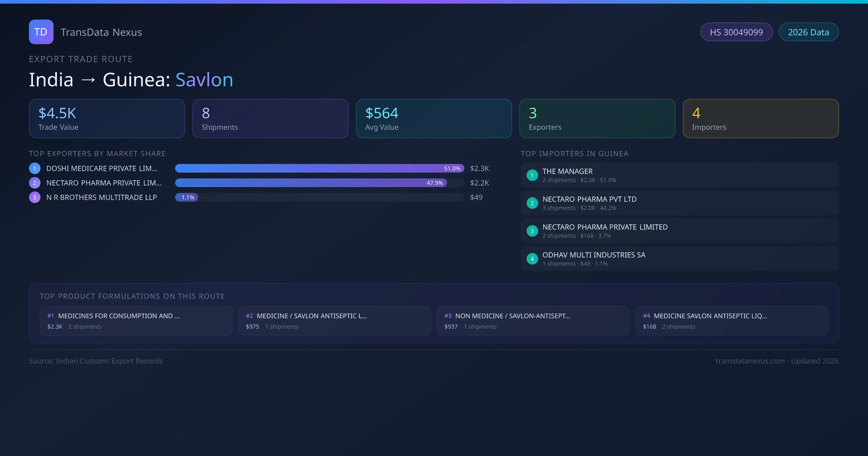Open the 8 Shipments stat card
The width and height of the screenshot is (868, 456).
coord(270,119)
